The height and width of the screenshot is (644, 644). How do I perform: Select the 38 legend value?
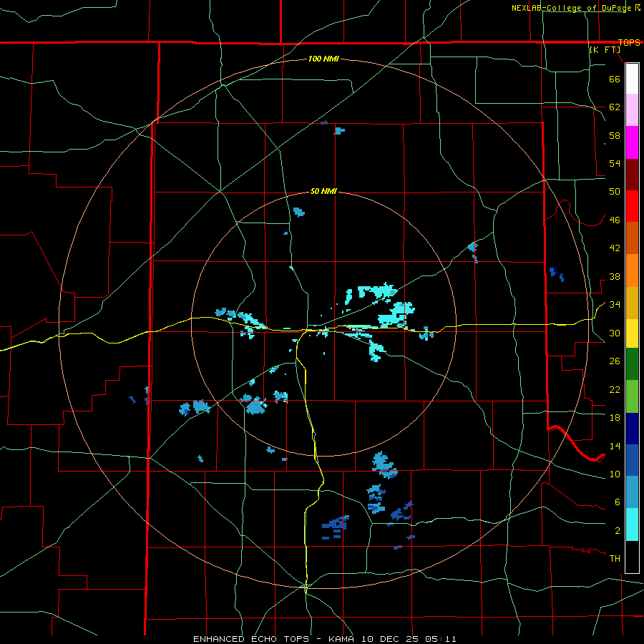(x=615, y=276)
